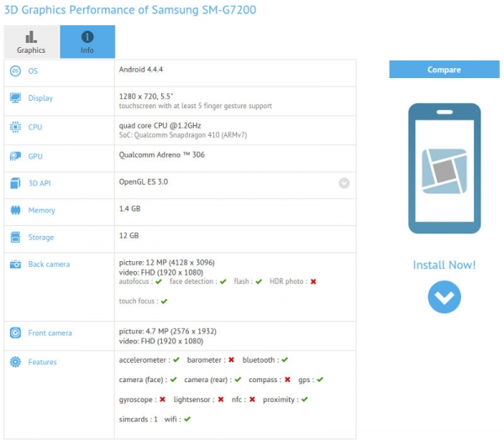Click the bluetooth green checkmark

(285, 360)
